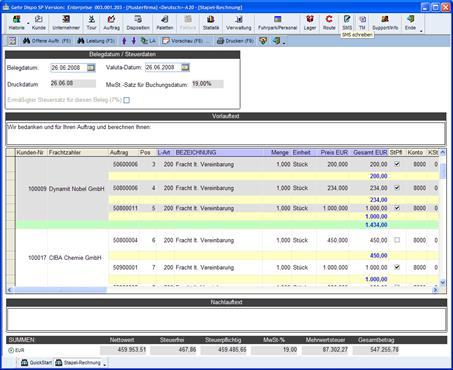Open the Auftrag module
Image resolution: width=453 pixels, height=370 pixels.
pos(112,23)
